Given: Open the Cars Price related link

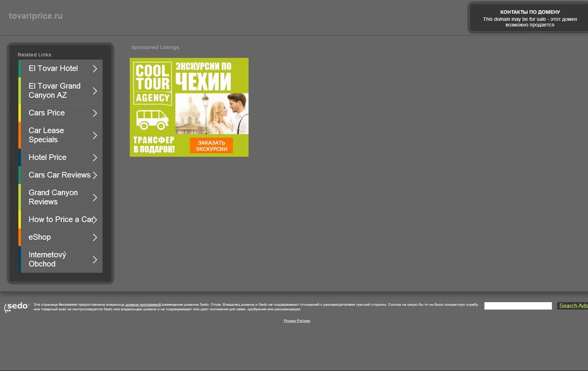Looking at the screenshot, I should click(61, 113).
